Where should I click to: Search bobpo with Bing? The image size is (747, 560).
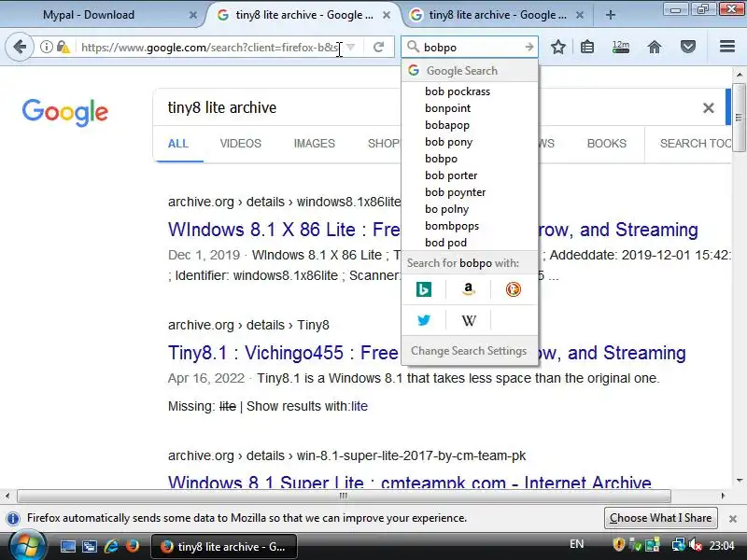(424, 289)
